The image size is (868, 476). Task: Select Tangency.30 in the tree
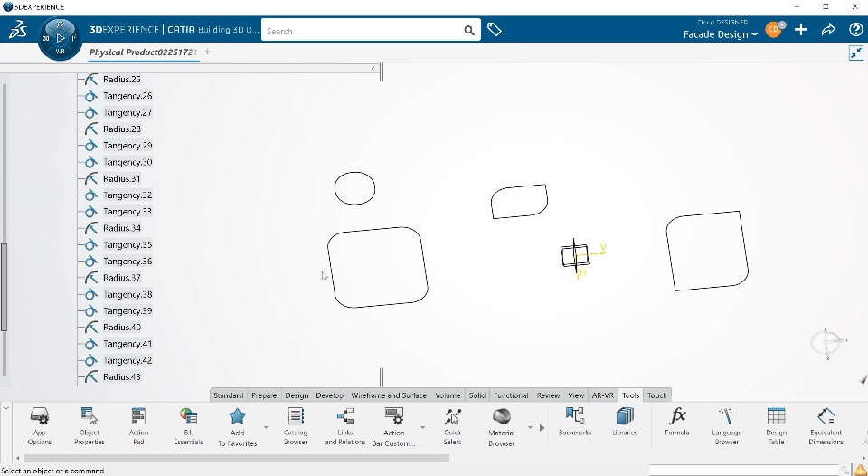[x=127, y=162]
